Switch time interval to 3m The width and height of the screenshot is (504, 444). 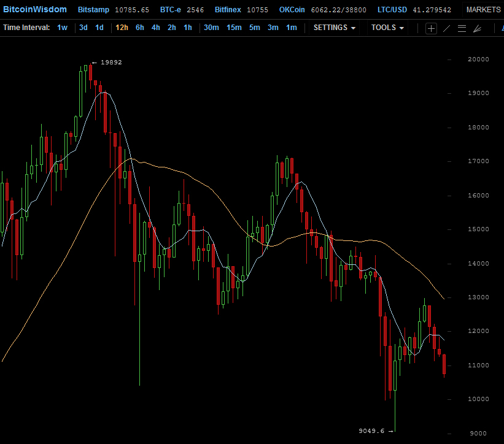(x=273, y=28)
